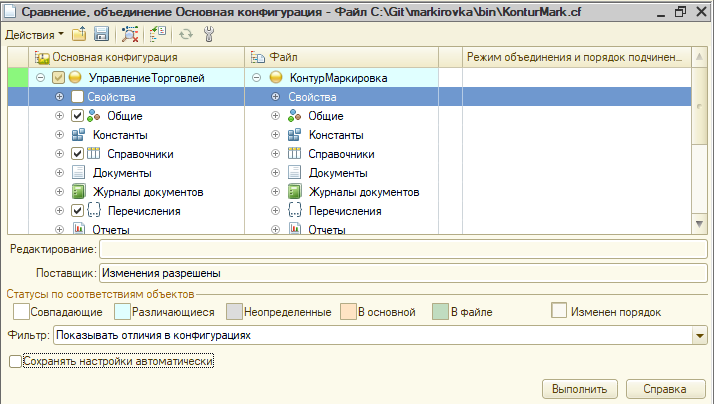
Task: Expand Документы in Файл column
Action: tap(275, 173)
